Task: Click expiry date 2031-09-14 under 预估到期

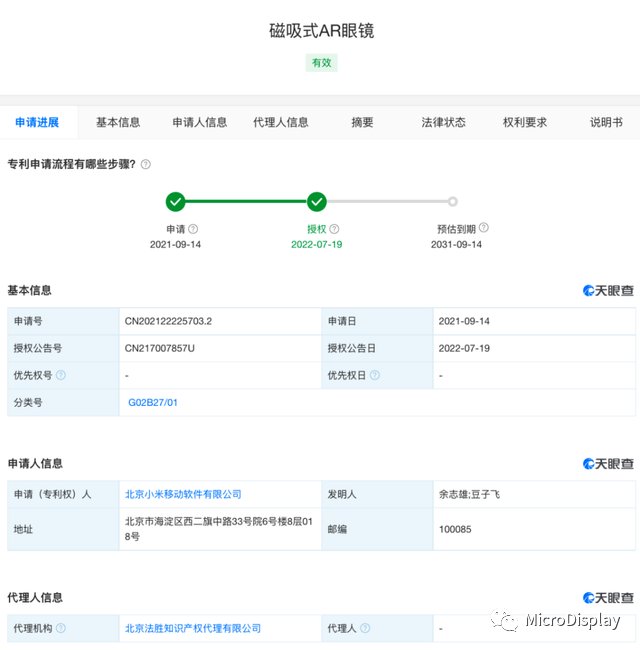Action: tap(456, 245)
